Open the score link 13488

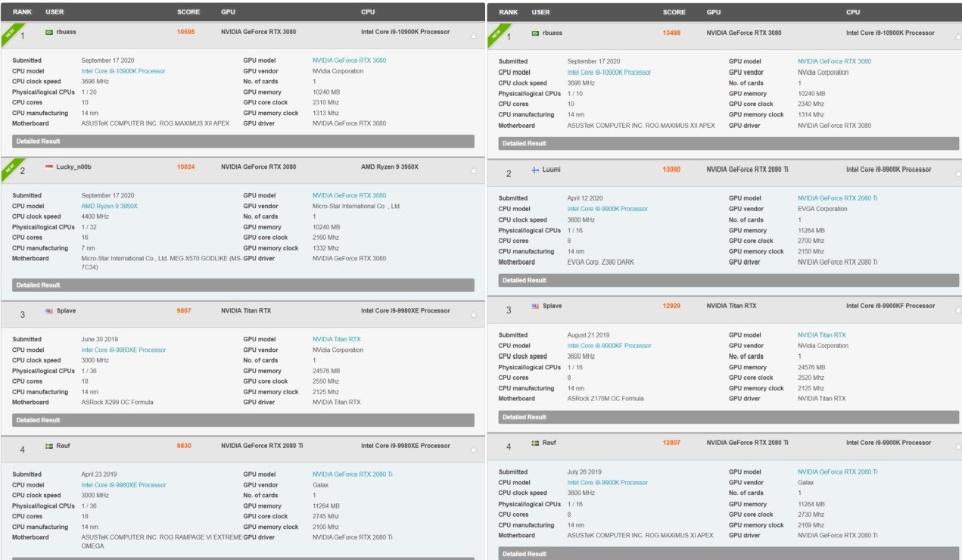pos(671,33)
